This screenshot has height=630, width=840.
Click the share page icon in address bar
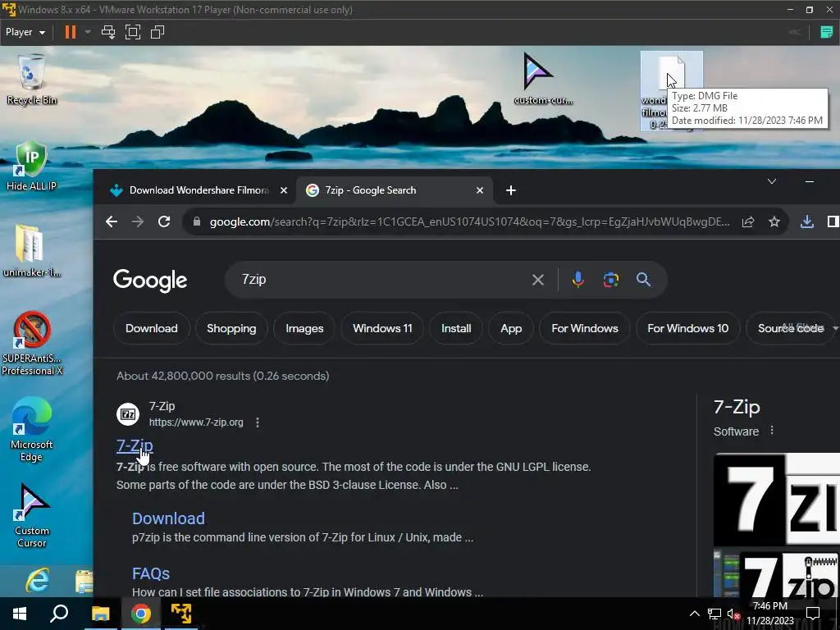click(x=748, y=221)
